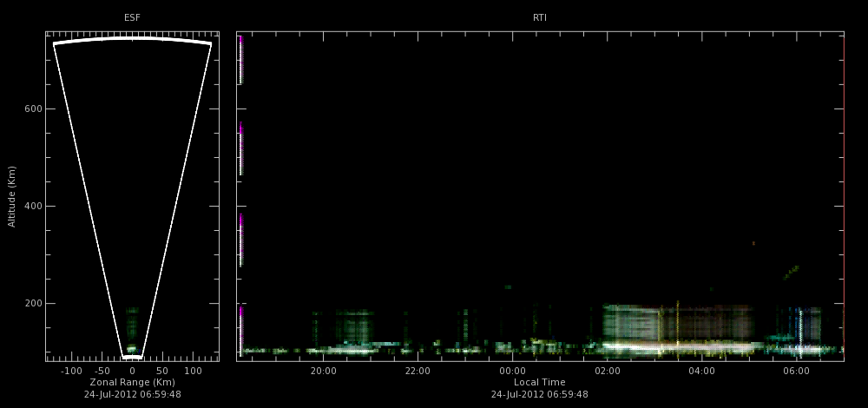Click the timestamp under the ESF plot

[132, 395]
